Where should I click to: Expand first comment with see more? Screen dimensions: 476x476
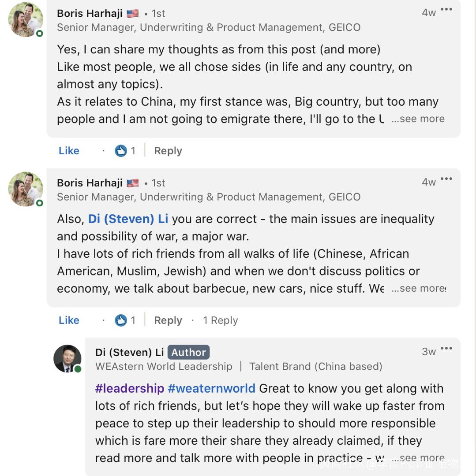(418, 119)
